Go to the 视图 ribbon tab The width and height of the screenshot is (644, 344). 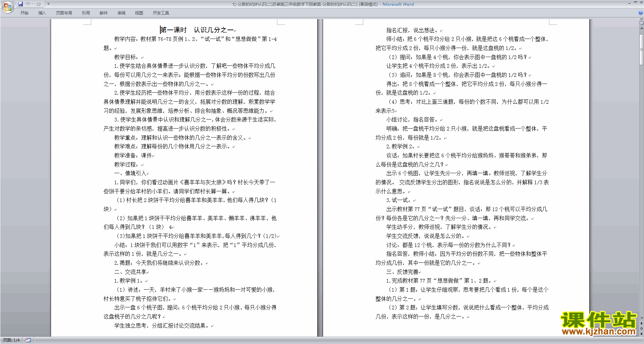click(139, 13)
